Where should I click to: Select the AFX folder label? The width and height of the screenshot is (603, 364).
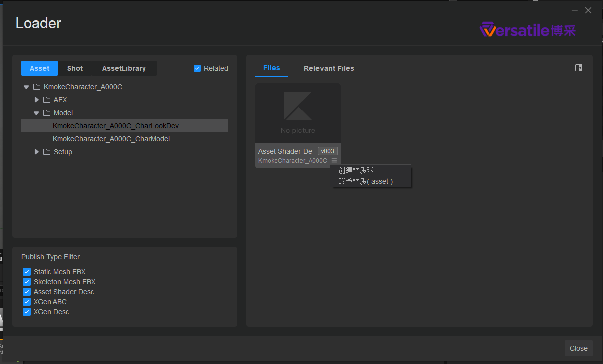pyautogui.click(x=60, y=100)
